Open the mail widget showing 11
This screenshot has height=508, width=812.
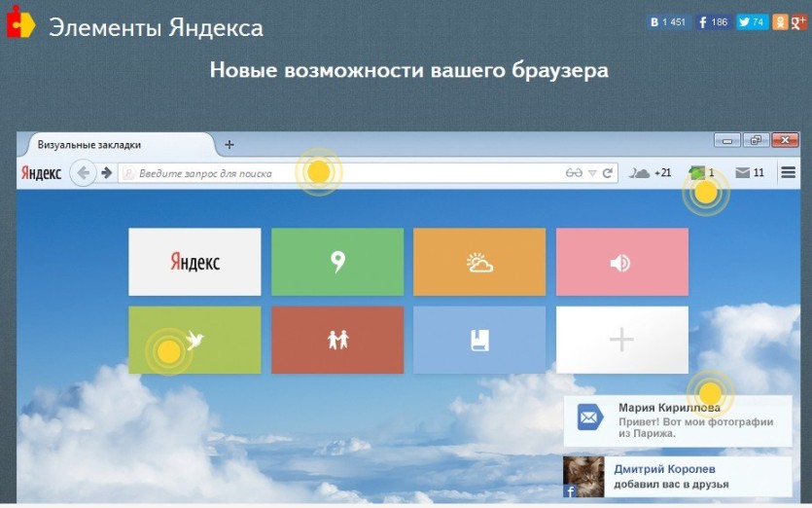coord(750,172)
